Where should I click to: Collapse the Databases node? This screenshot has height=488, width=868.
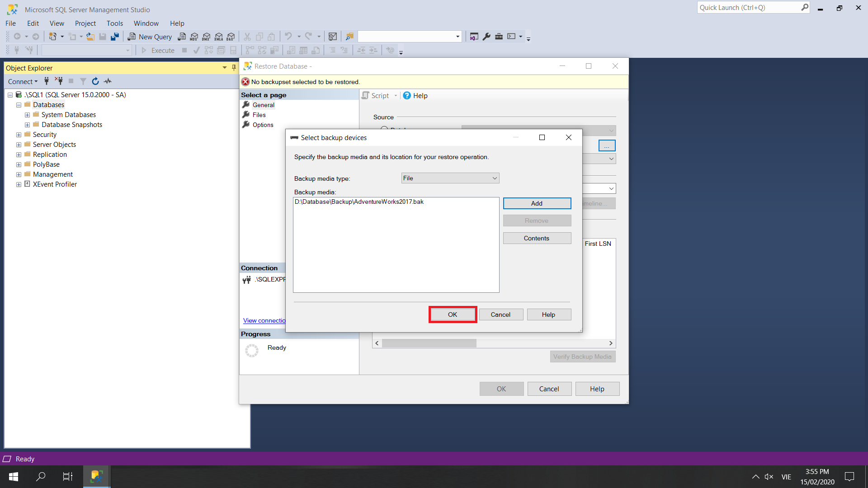(x=19, y=104)
